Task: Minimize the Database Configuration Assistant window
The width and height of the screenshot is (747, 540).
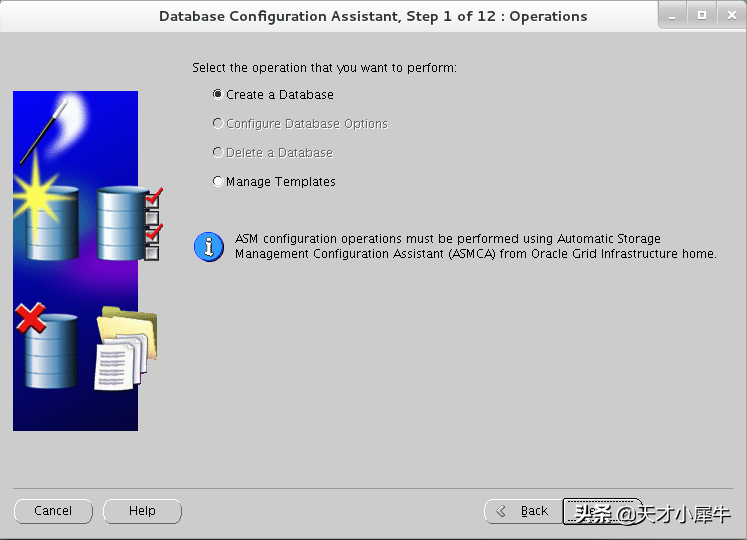Action: 672,16
